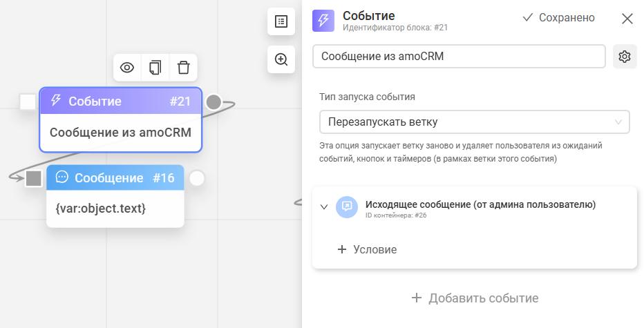This screenshot has height=328, width=644.
Task: Click the zoom magnifier icon
Action: (x=281, y=59)
